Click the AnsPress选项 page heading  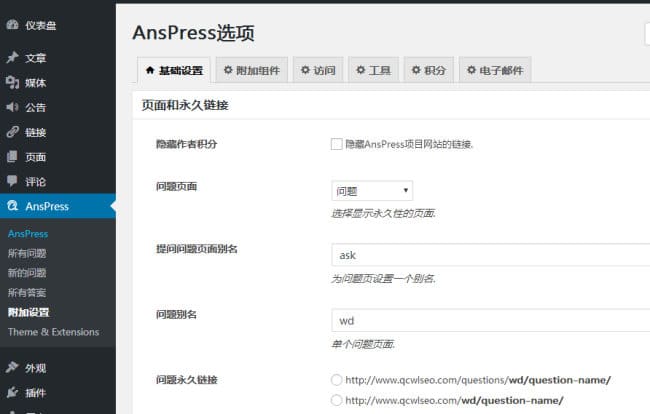pyautogui.click(x=194, y=32)
